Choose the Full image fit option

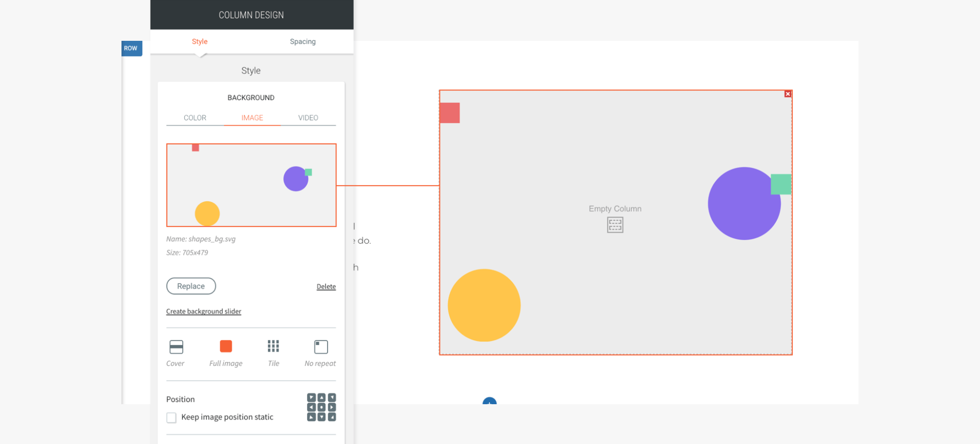point(226,347)
